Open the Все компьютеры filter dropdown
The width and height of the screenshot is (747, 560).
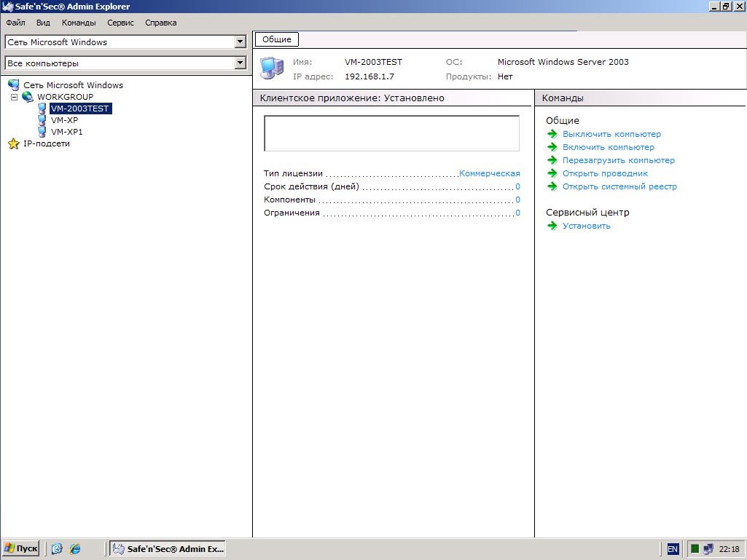[240, 63]
